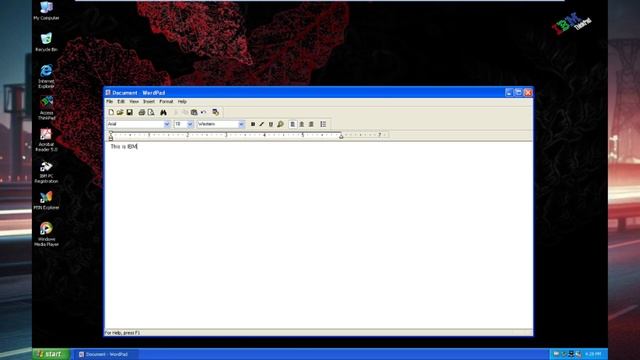Paste clipboard contents via Paste icon

point(194,112)
